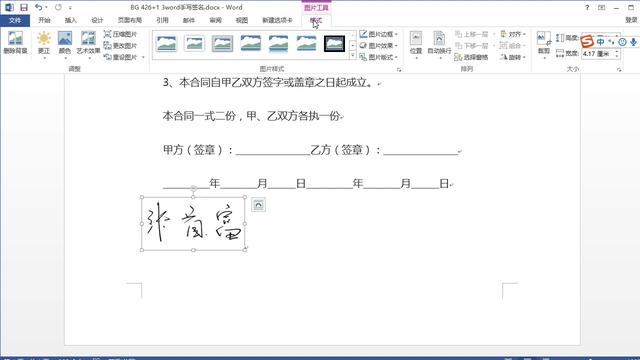Click 重设图片 (Reset Picture) button
Screen dimensions: 640x360
click(121, 57)
